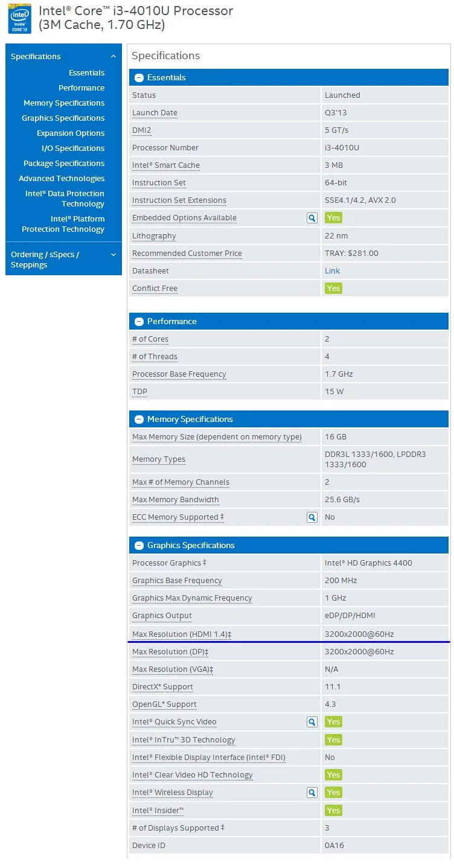Click the Memory Types label
The height and width of the screenshot is (868, 454).
(159, 459)
